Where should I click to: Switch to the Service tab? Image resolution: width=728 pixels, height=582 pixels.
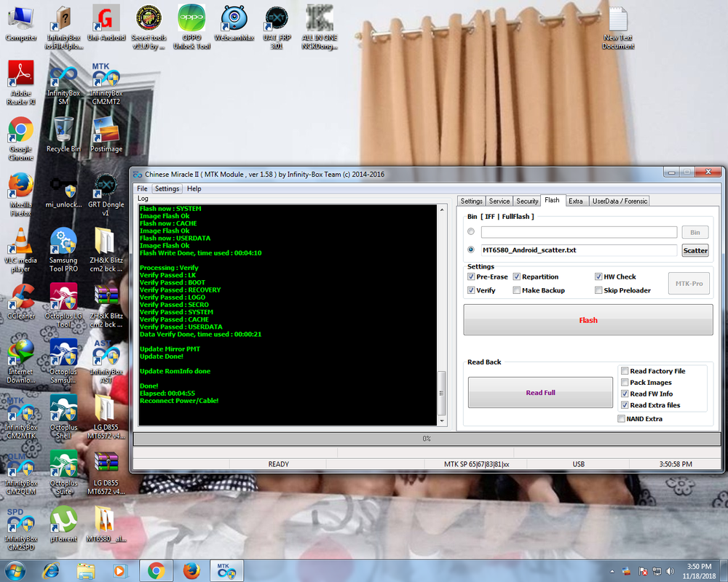pyautogui.click(x=499, y=201)
